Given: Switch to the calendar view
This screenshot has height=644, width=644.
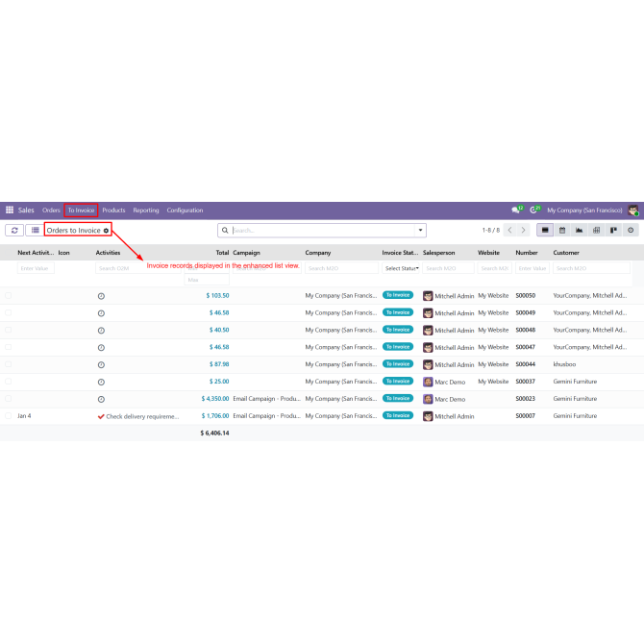Looking at the screenshot, I should 562,230.
